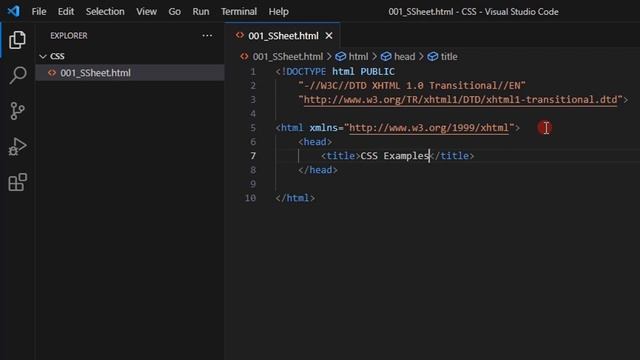
Task: Click the window title text
Action: (473, 11)
